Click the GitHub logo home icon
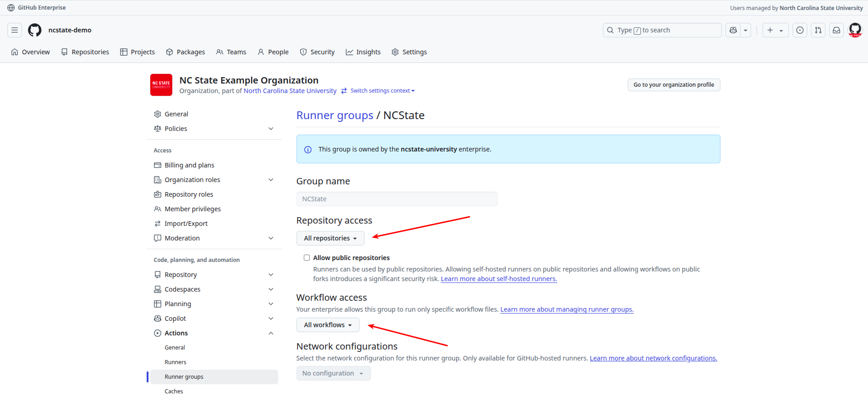Image resolution: width=868 pixels, height=397 pixels. coord(35,30)
